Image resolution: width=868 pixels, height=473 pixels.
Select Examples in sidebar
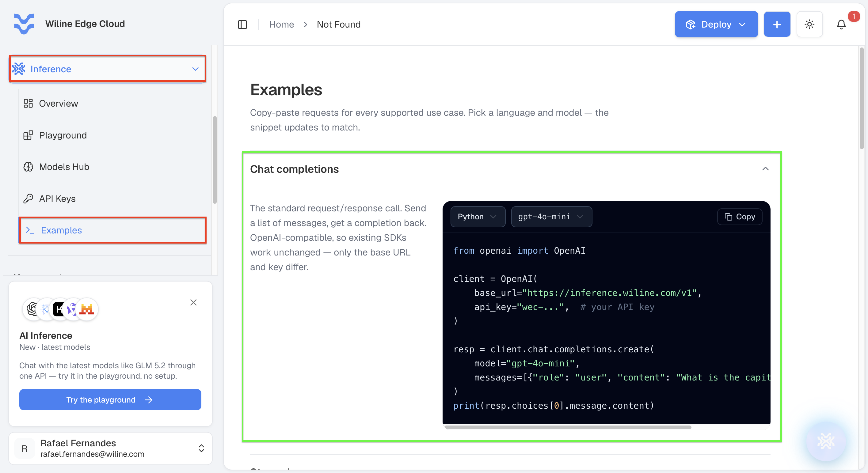point(112,230)
